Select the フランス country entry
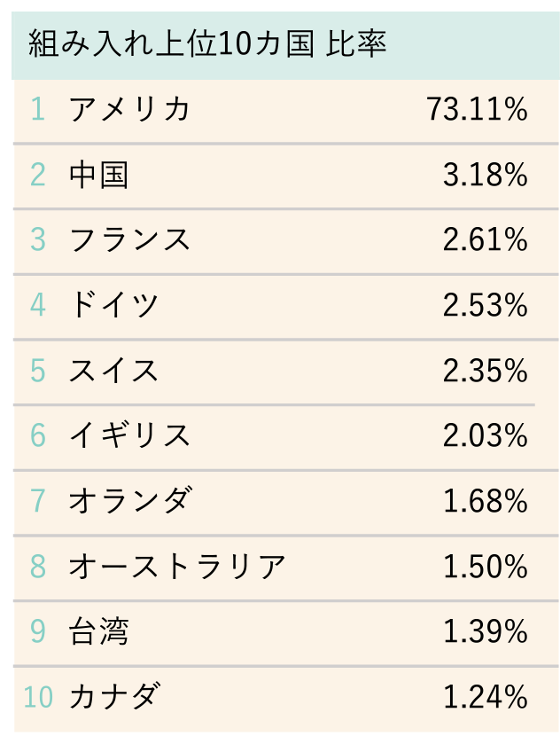The height and width of the screenshot is (736, 560). [129, 239]
